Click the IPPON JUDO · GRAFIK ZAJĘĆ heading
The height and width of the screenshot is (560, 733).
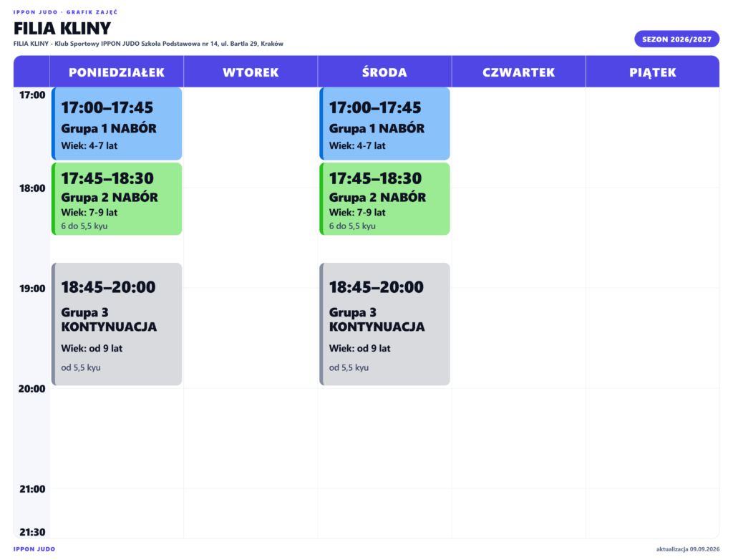pyautogui.click(x=65, y=12)
